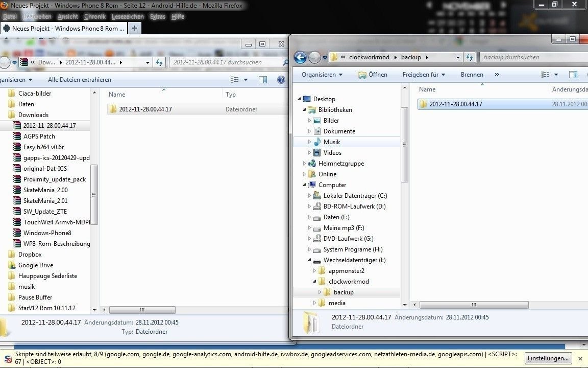Image resolution: width=588 pixels, height=368 pixels.
Task: Click the forward arrow in the backup window
Action: pyautogui.click(x=314, y=57)
